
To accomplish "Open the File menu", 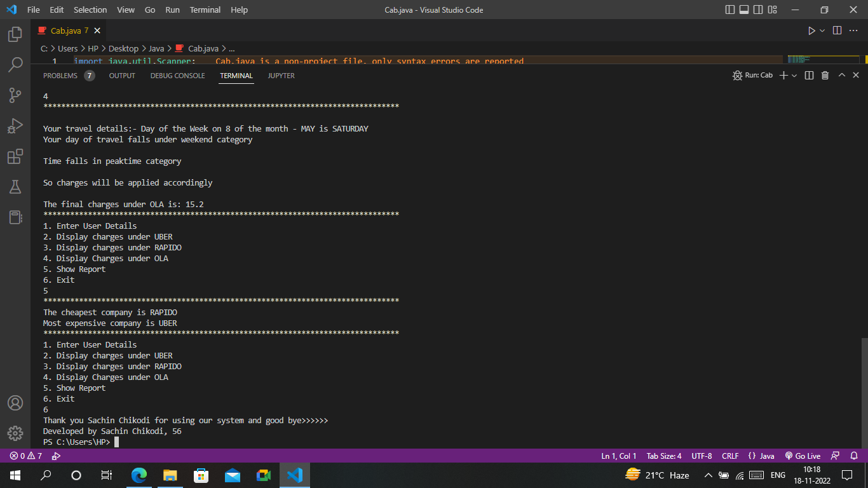I will pos(34,10).
